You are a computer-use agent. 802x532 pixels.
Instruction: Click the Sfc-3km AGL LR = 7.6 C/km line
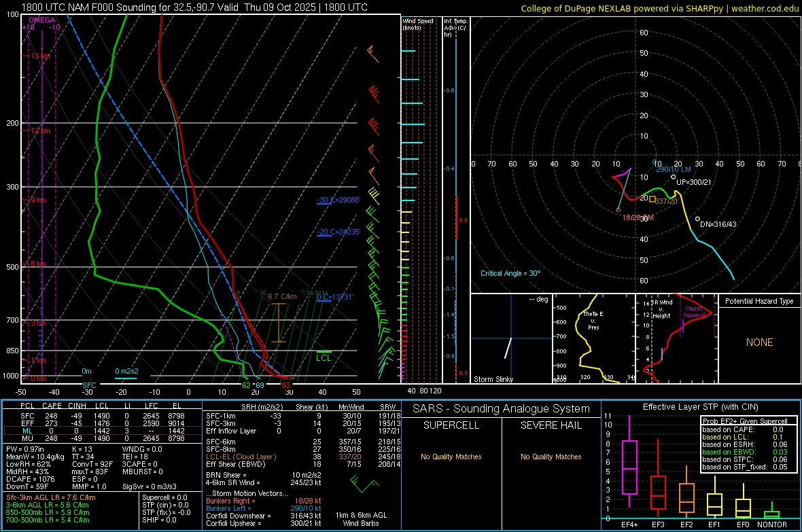51,498
